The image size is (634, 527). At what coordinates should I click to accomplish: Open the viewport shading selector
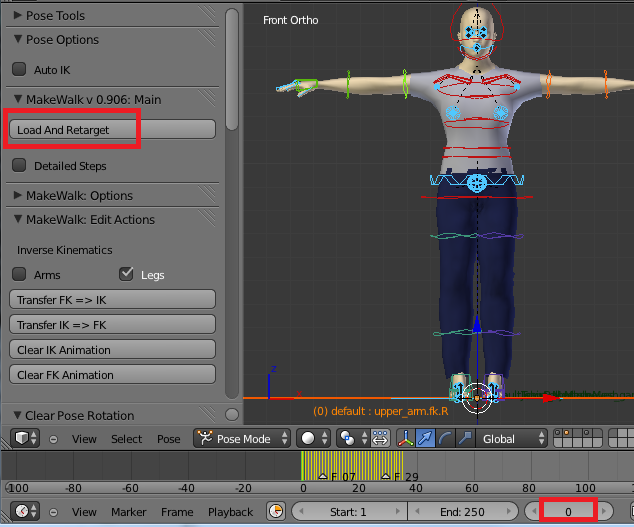(314, 439)
